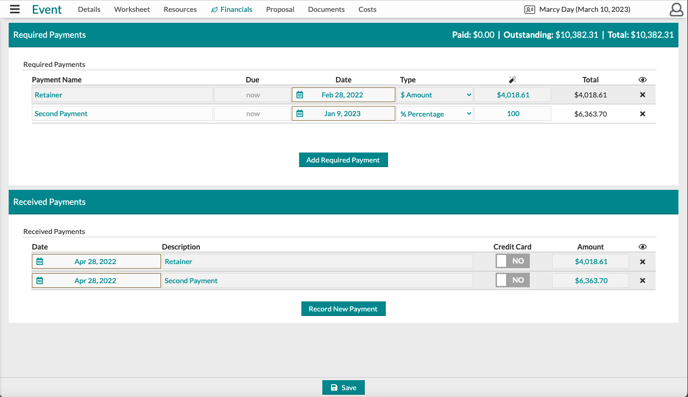Open the % Percentage type dropdown
This screenshot has width=688, height=397.
pyautogui.click(x=435, y=114)
